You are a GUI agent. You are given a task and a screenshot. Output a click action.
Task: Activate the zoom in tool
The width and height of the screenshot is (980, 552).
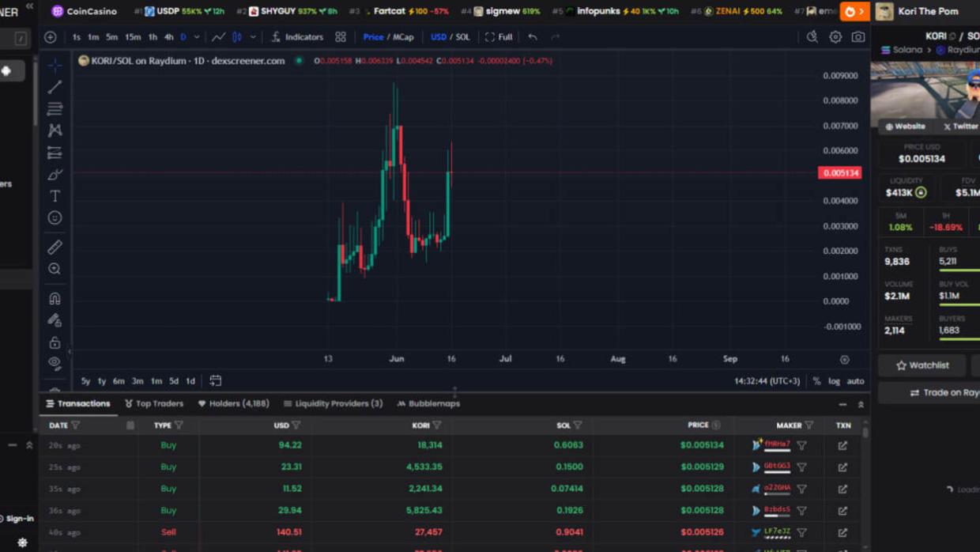point(55,269)
